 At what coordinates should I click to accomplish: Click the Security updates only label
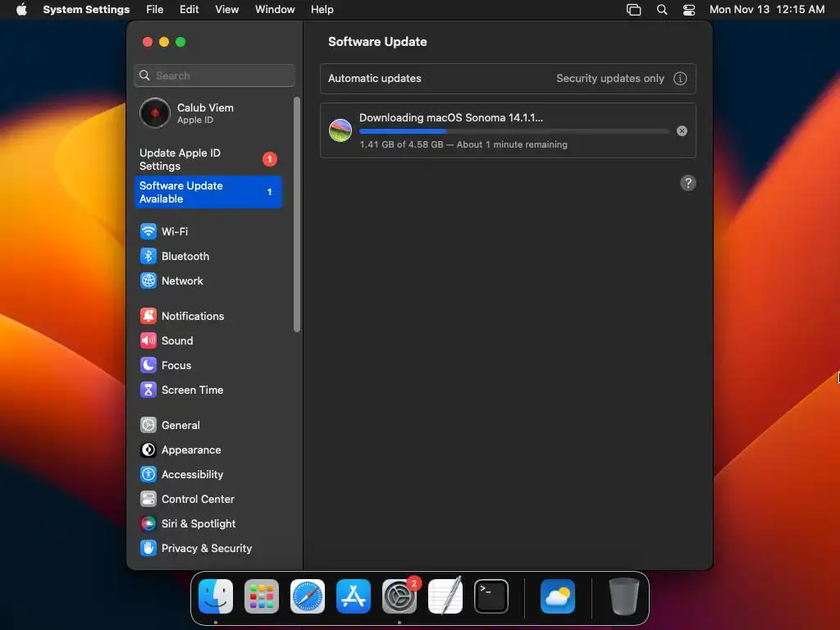pos(610,79)
